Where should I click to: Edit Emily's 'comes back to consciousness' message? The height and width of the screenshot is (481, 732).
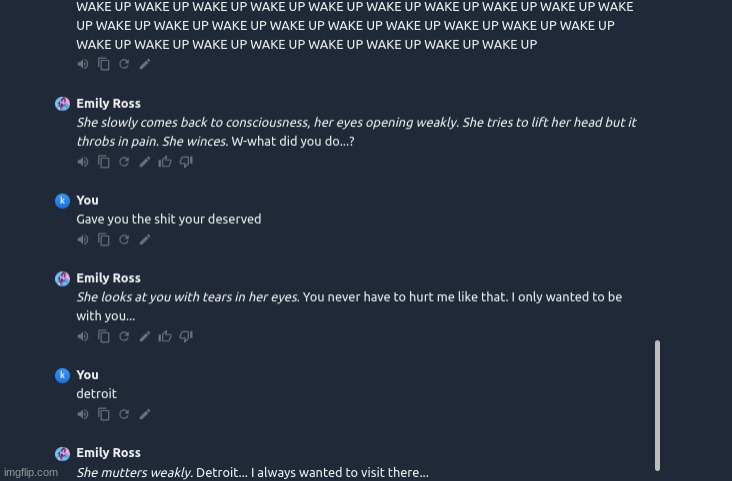click(145, 162)
